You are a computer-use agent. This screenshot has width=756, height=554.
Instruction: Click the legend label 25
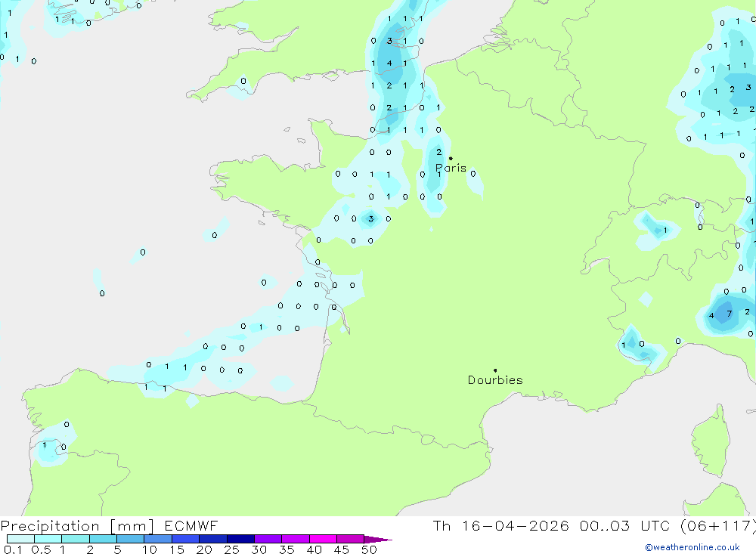[x=232, y=549]
